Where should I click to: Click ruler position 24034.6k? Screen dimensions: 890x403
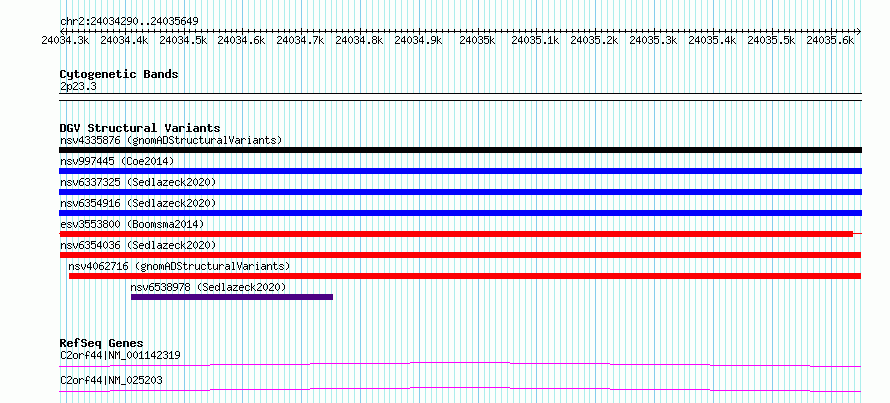(242, 40)
